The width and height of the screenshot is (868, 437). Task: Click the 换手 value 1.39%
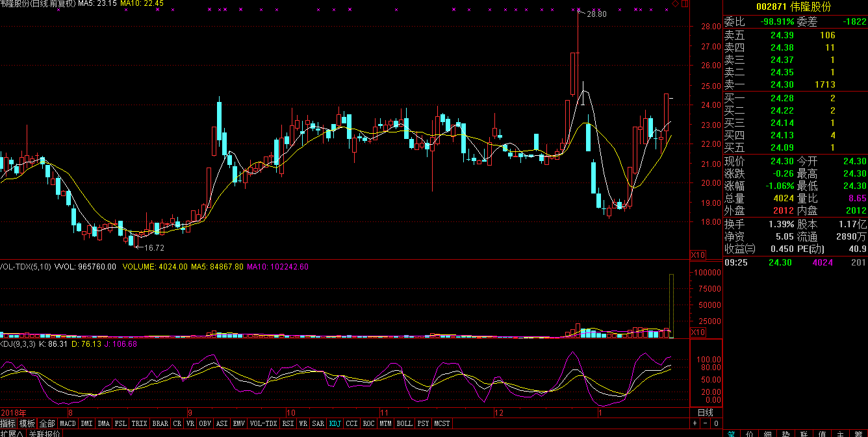pos(782,224)
